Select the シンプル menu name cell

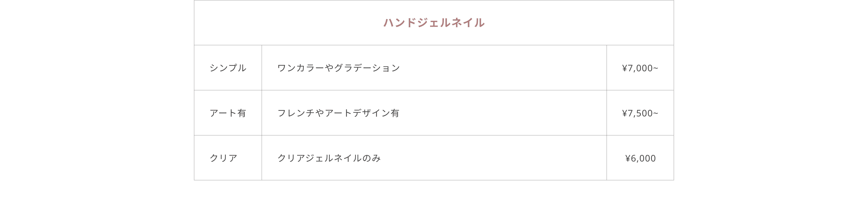click(x=228, y=68)
